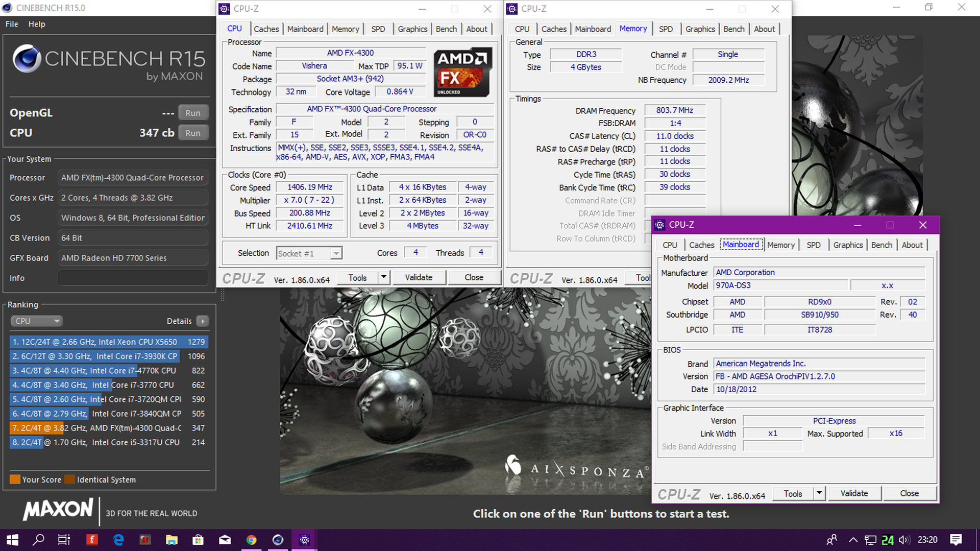Run the CPU benchmark
Image resolution: width=980 pixels, height=551 pixels.
click(193, 133)
